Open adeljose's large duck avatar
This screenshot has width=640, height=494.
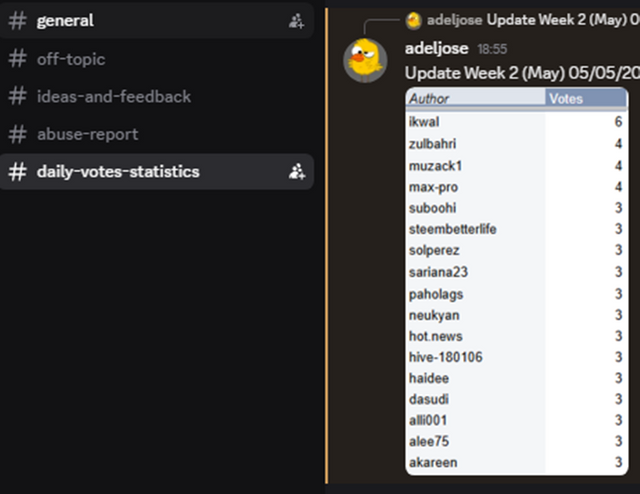pos(365,60)
